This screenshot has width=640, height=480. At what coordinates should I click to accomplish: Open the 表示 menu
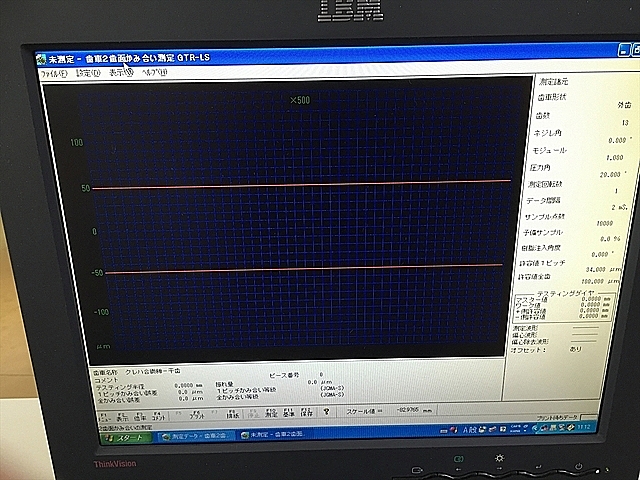[121, 73]
